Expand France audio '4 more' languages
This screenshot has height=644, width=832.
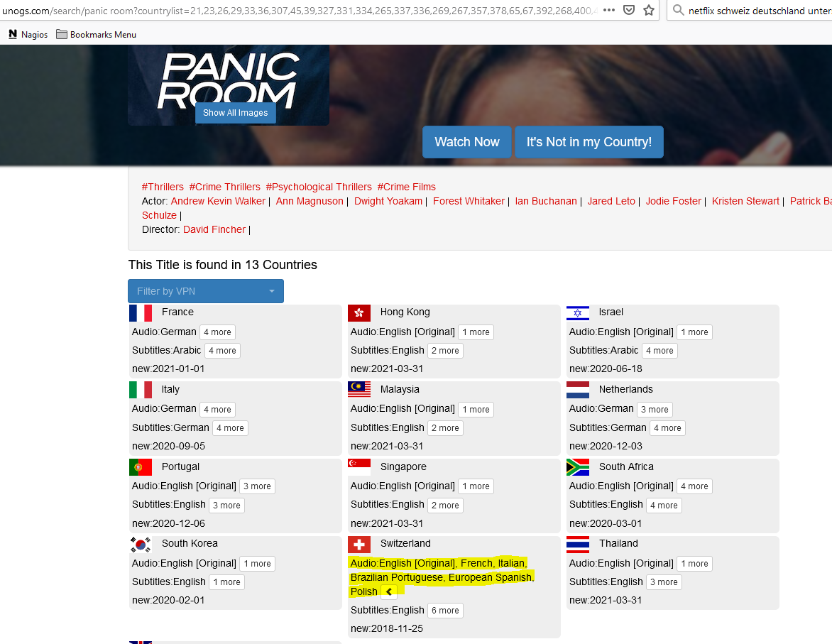pos(217,332)
